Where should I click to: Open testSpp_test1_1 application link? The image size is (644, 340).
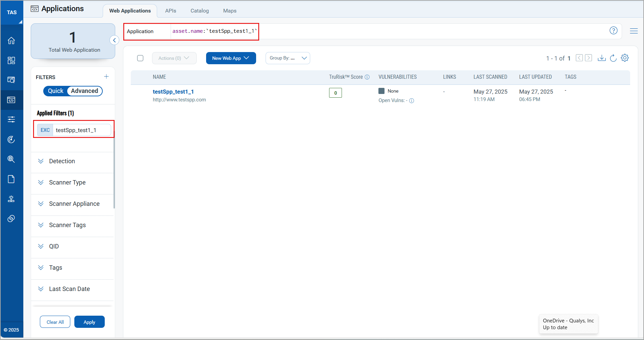pyautogui.click(x=173, y=92)
